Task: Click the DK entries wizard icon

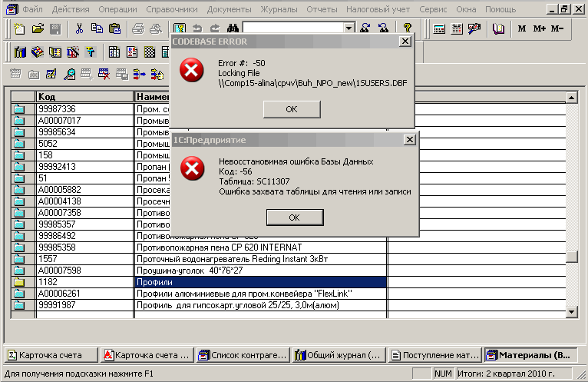Action: point(73,52)
